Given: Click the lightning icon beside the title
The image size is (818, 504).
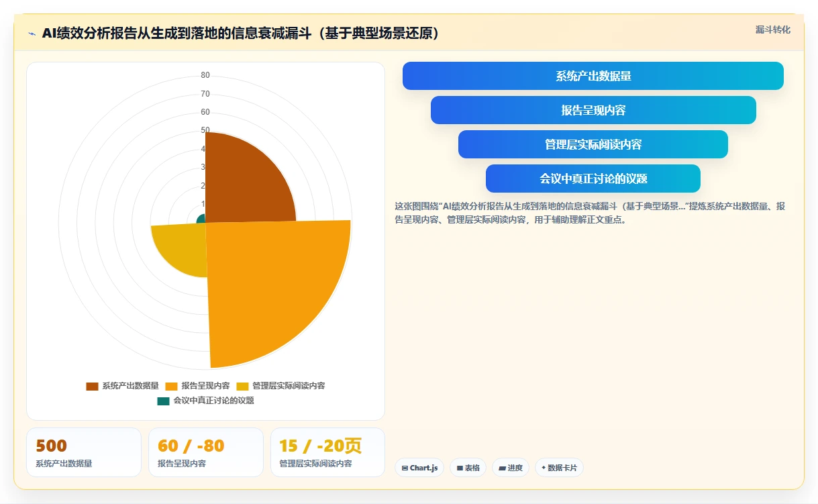Looking at the screenshot, I should point(32,33).
